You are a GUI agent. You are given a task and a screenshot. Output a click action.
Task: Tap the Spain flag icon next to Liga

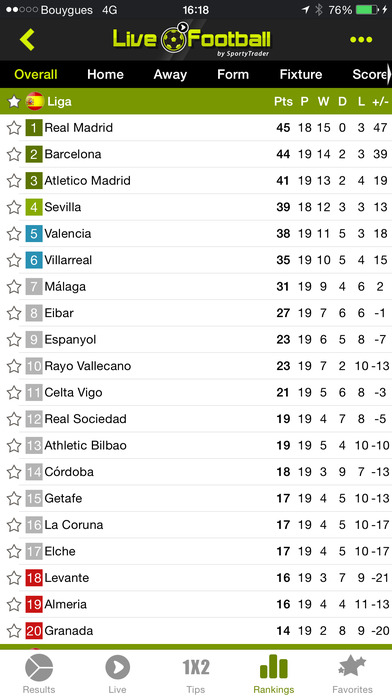click(x=35, y=102)
